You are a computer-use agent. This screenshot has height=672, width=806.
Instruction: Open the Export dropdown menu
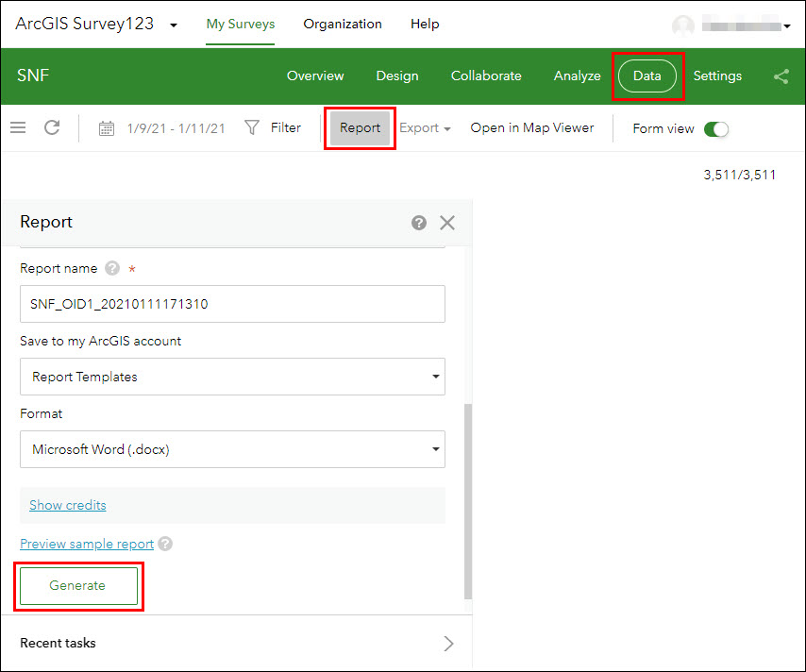click(x=425, y=128)
